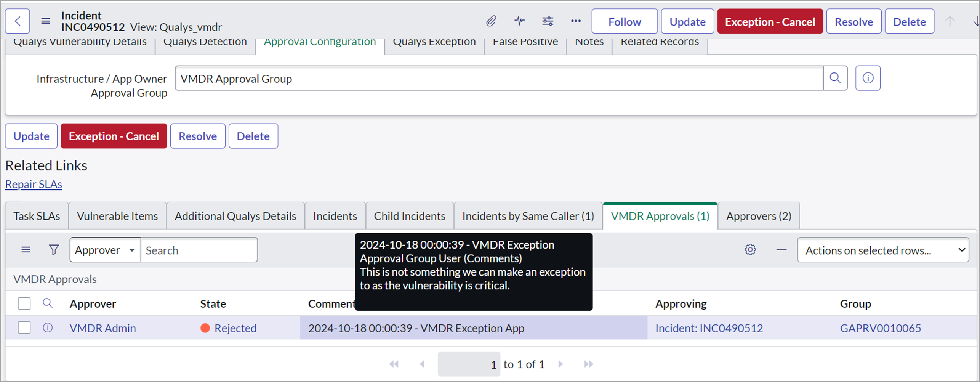Open the more options ellipsis icon

(576, 21)
